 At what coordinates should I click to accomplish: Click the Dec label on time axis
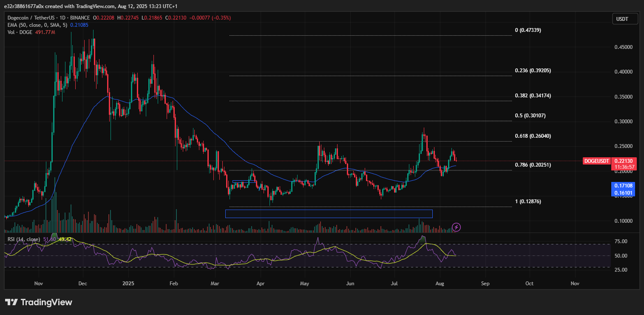(x=83, y=283)
